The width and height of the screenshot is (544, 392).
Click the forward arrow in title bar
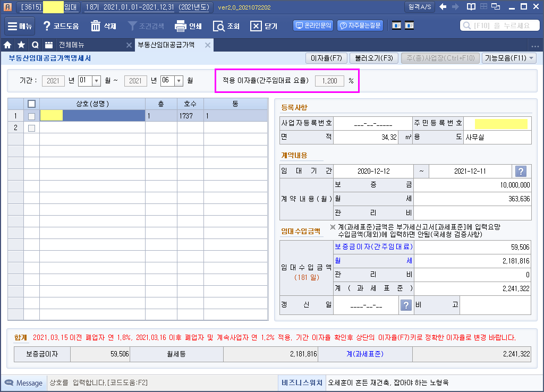455,6
